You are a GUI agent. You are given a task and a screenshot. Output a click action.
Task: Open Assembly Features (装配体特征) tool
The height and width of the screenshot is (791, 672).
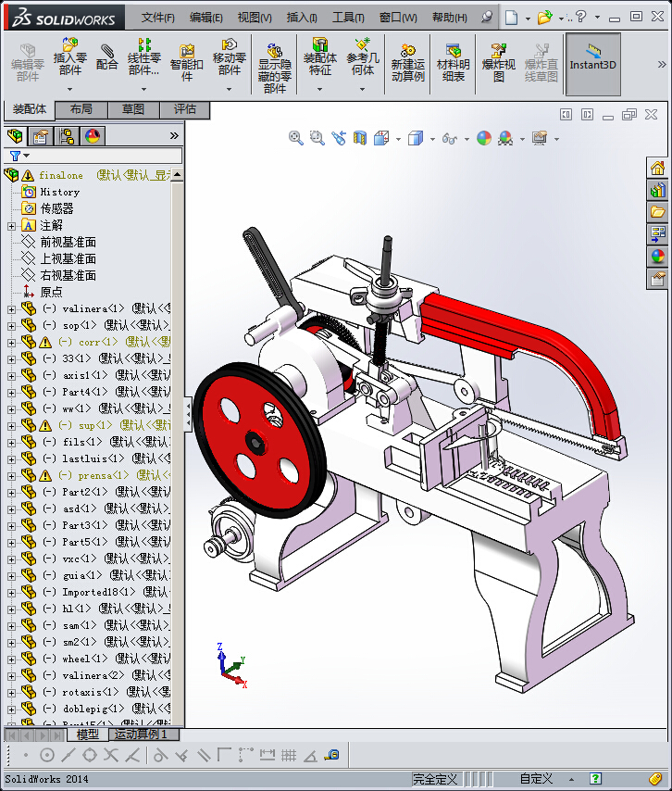click(319, 56)
